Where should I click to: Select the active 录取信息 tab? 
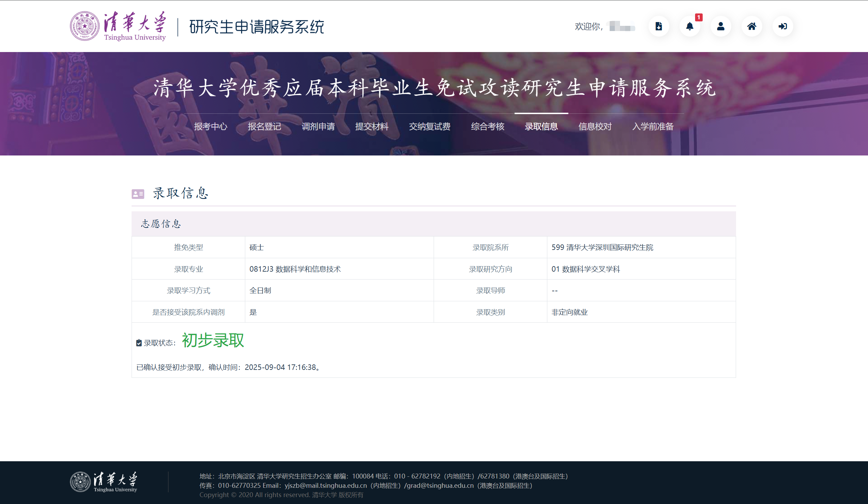pyautogui.click(x=541, y=127)
